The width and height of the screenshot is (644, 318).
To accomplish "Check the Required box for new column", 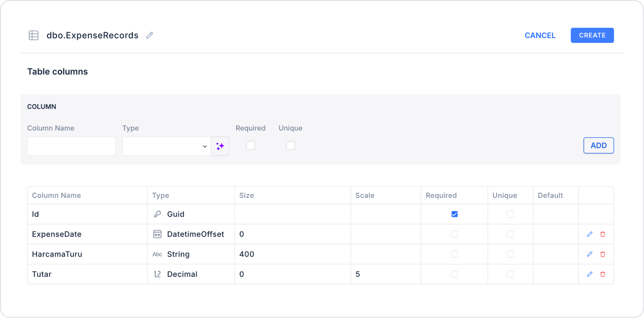I will (x=251, y=145).
